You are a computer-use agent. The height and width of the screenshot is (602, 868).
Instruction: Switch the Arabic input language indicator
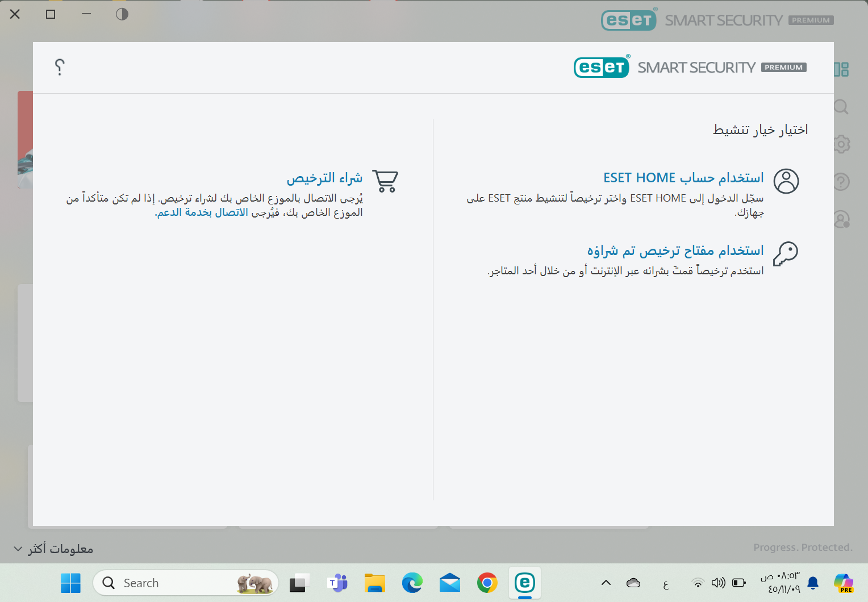coord(666,583)
